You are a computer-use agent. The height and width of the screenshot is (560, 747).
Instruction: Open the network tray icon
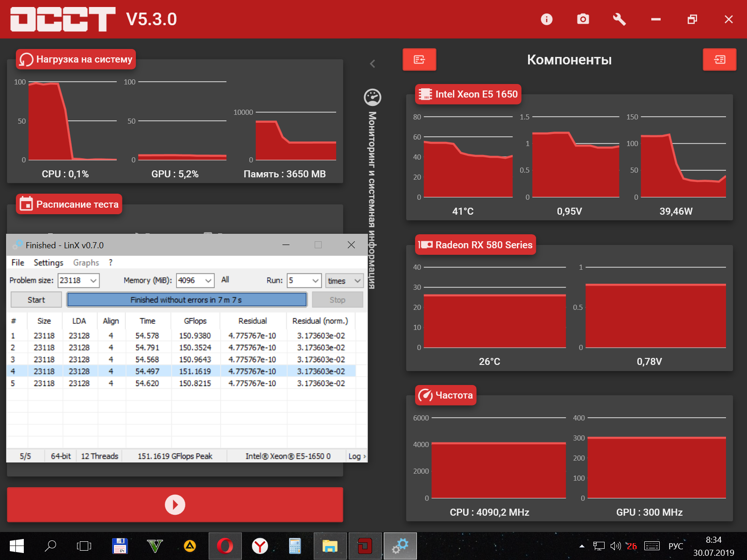pyautogui.click(x=599, y=546)
